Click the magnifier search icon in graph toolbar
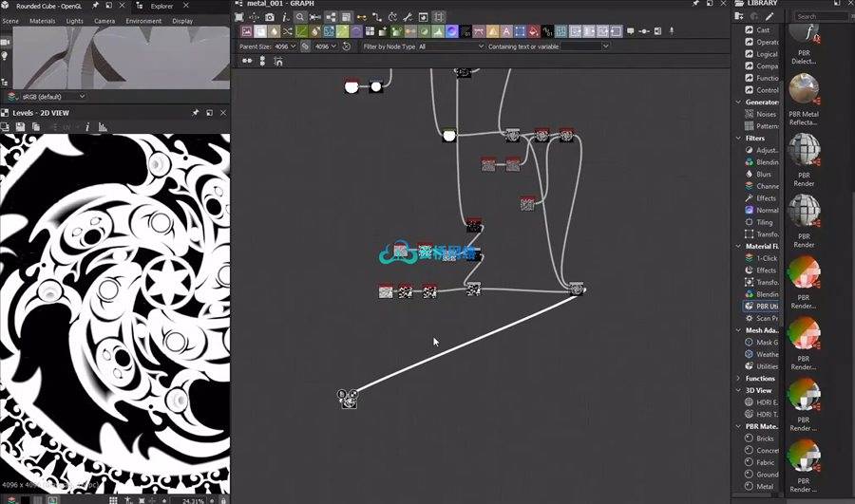 pos(300,17)
